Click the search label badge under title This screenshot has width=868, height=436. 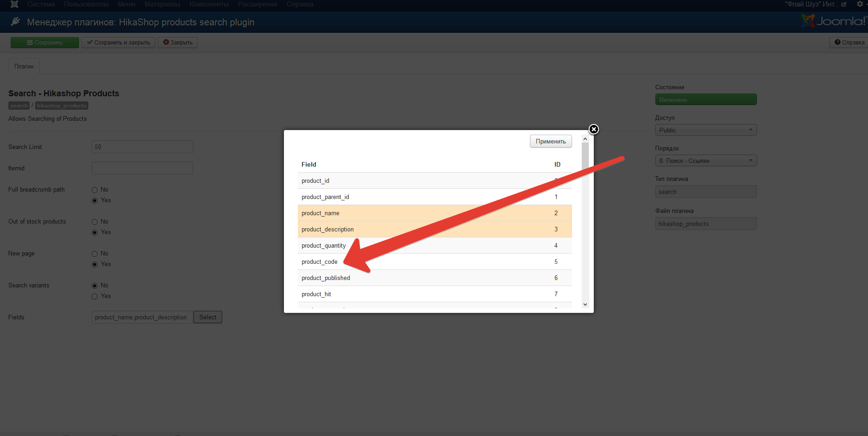pos(19,106)
